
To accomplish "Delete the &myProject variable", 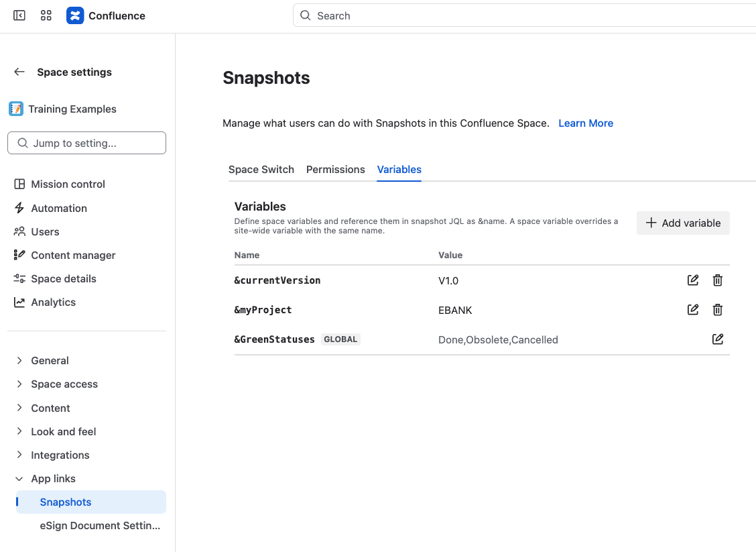I will (717, 310).
